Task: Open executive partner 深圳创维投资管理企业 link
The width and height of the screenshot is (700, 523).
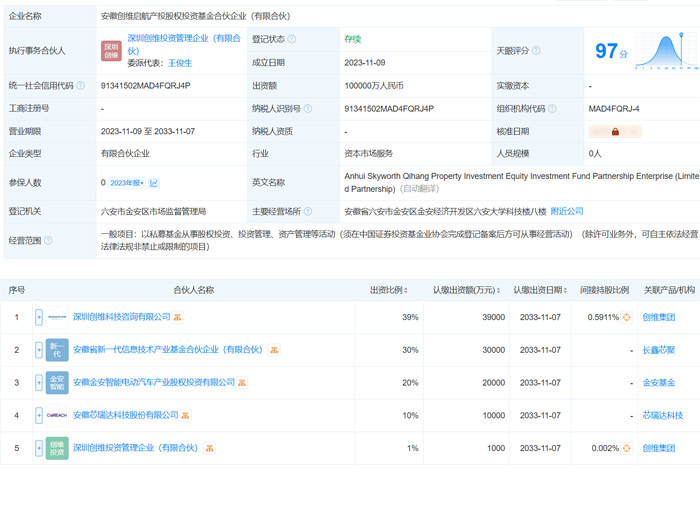Action: [184, 44]
